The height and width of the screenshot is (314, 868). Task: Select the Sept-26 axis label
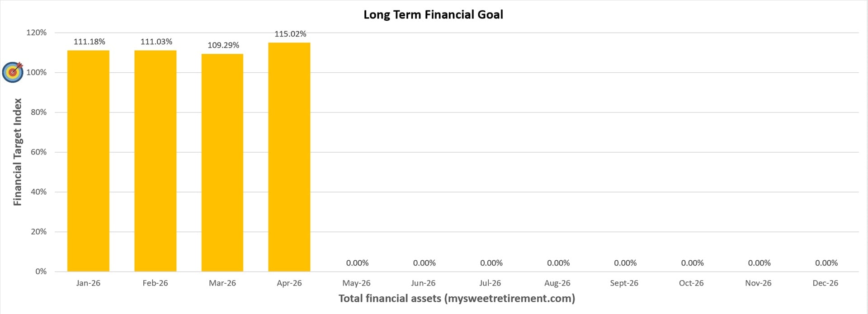[624, 283]
